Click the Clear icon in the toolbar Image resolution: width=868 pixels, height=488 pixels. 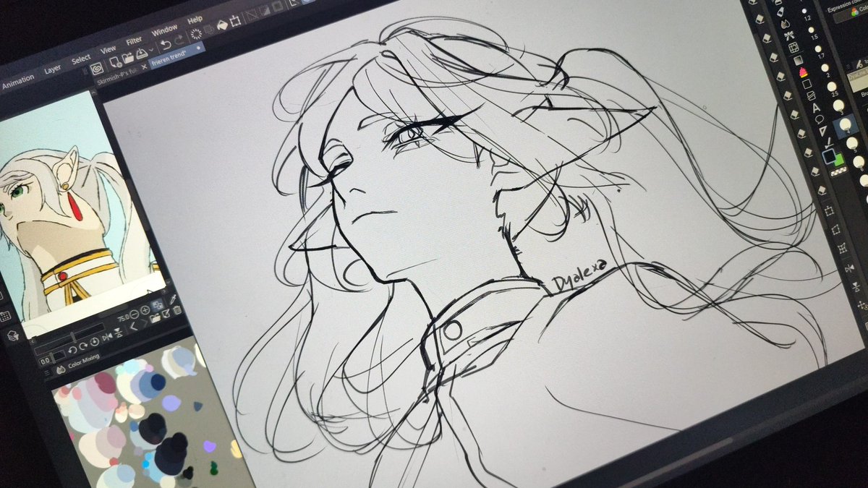196,34
